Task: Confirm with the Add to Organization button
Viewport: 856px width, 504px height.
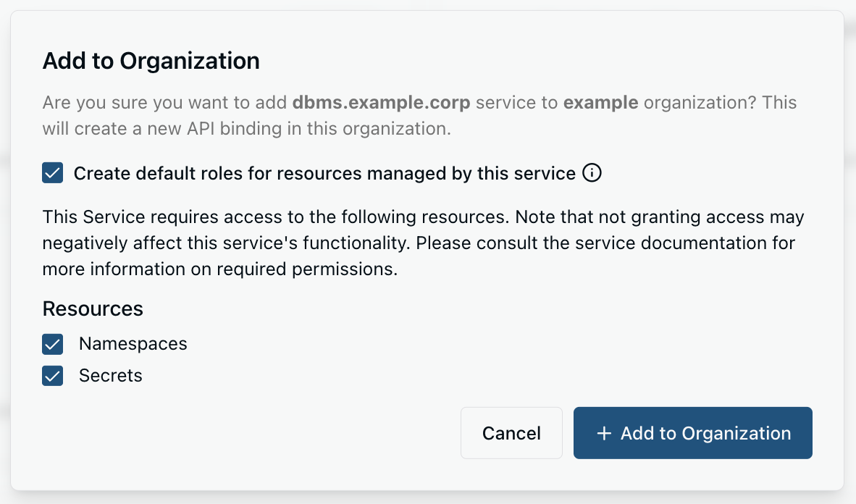Action: [x=692, y=433]
